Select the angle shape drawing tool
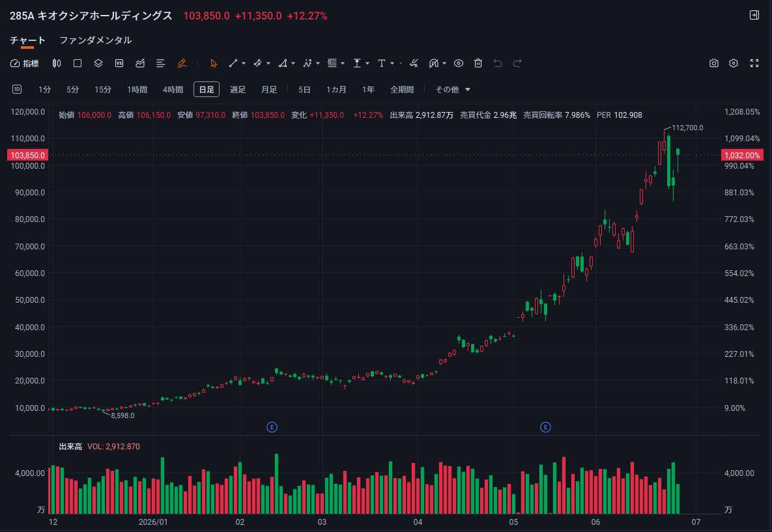The width and height of the screenshot is (772, 532). coord(283,63)
